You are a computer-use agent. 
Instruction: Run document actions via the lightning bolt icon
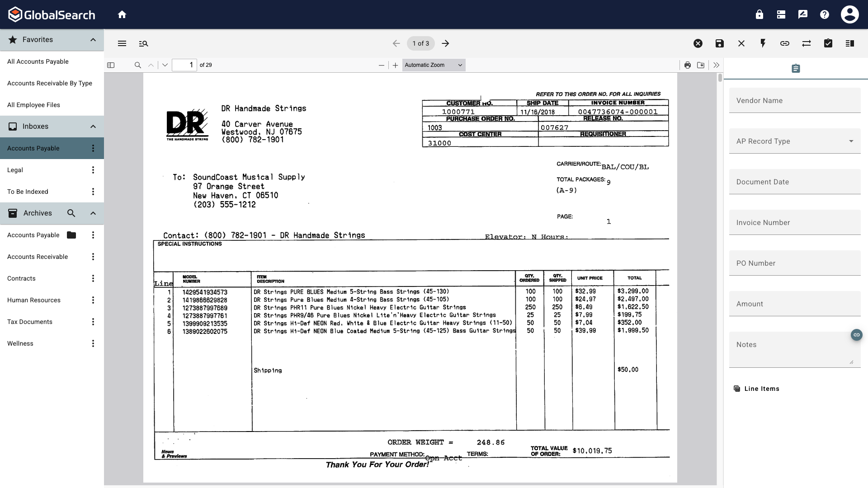(763, 43)
